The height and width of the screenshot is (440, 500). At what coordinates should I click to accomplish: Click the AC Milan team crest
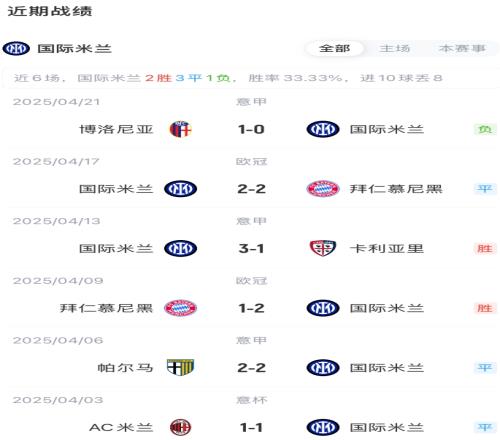pyautogui.click(x=180, y=427)
